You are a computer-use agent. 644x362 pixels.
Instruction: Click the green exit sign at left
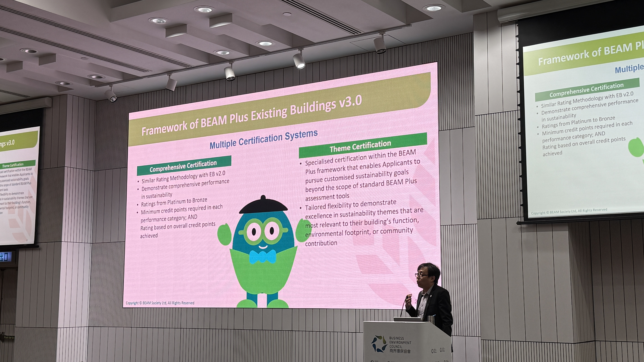(6, 257)
